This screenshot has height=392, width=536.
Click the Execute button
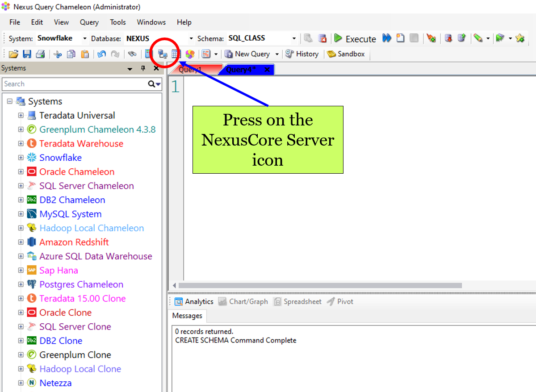[x=355, y=39]
